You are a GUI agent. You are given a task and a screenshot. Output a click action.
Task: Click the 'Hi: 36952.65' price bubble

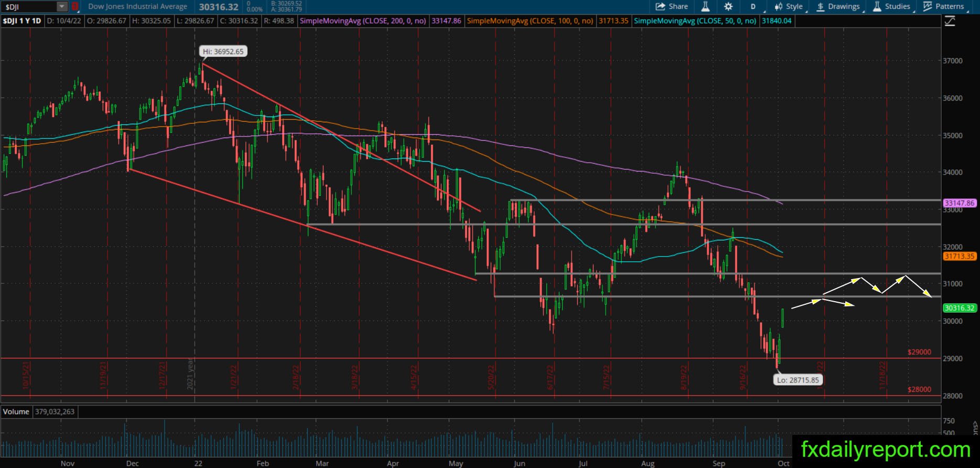click(x=223, y=51)
